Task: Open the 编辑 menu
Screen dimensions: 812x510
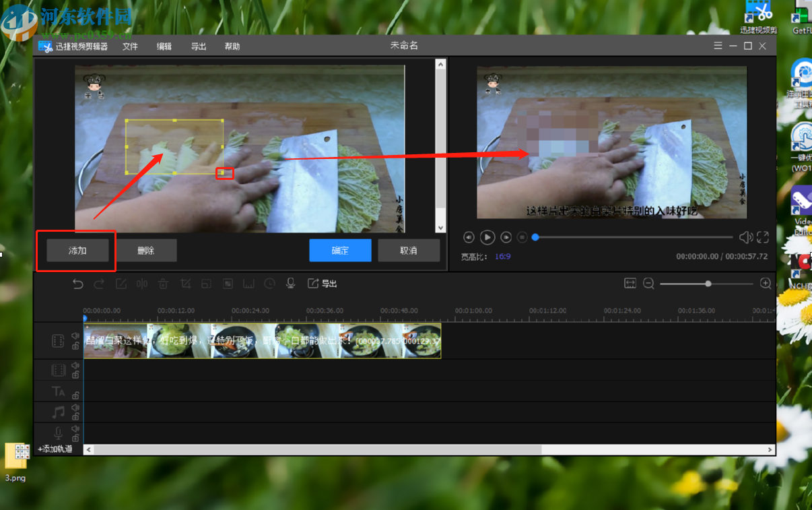Action: click(164, 46)
